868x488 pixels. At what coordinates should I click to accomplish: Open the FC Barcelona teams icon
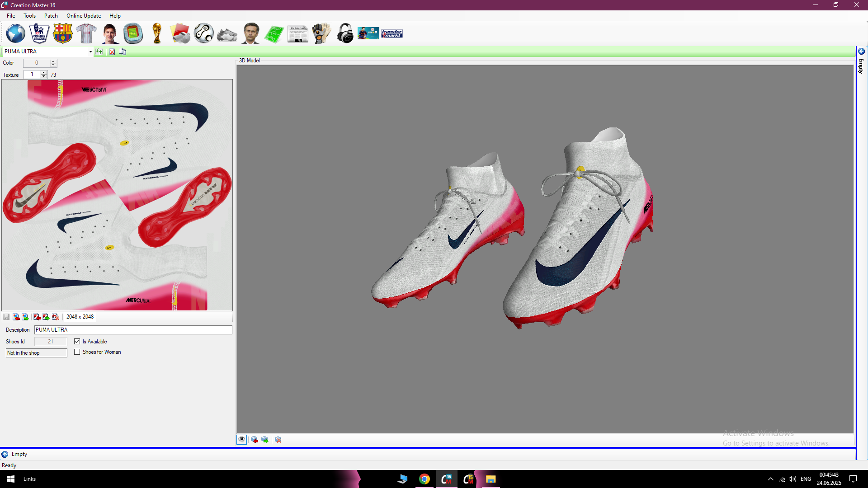click(x=63, y=33)
